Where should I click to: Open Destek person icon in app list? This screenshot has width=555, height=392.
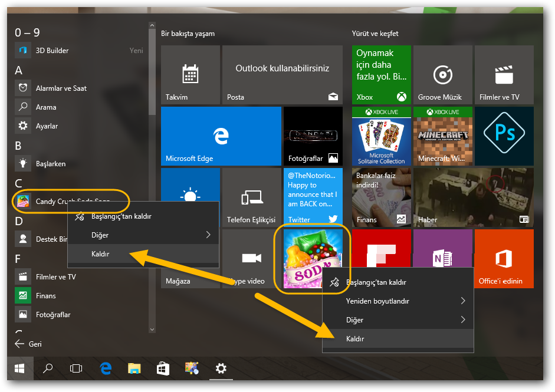(23, 239)
